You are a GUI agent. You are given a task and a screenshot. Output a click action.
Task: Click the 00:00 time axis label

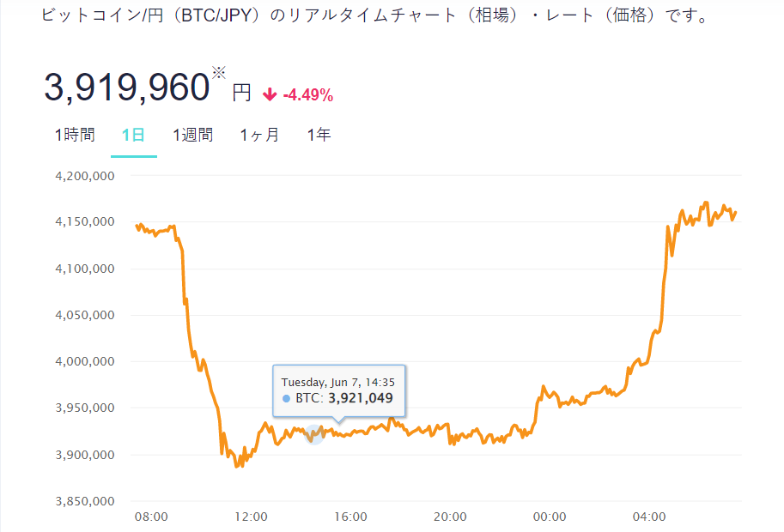pos(550,517)
